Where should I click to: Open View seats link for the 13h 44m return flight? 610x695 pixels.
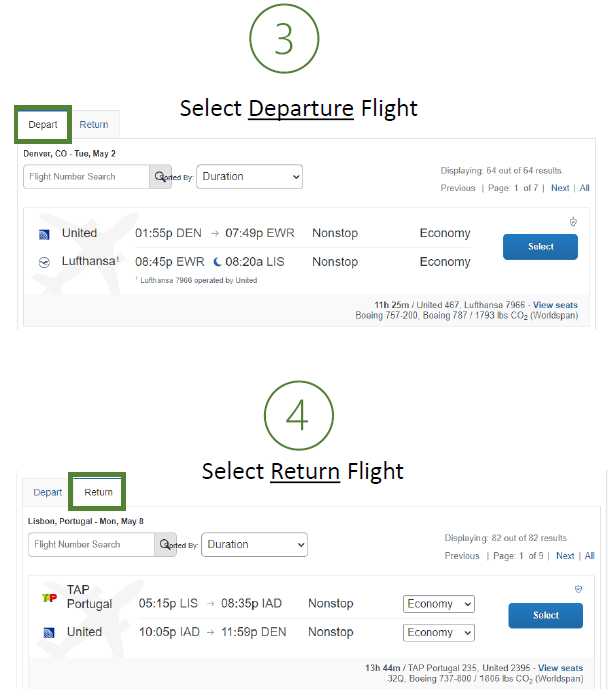click(560, 668)
